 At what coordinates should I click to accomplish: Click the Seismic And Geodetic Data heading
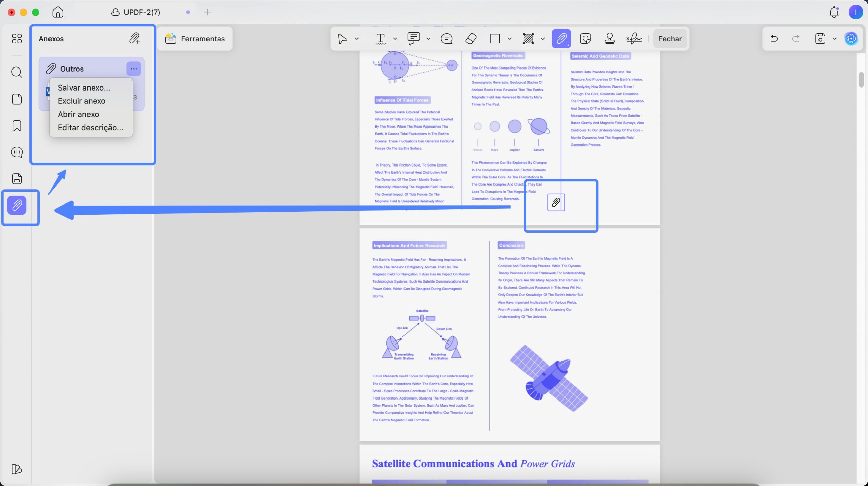pos(600,56)
